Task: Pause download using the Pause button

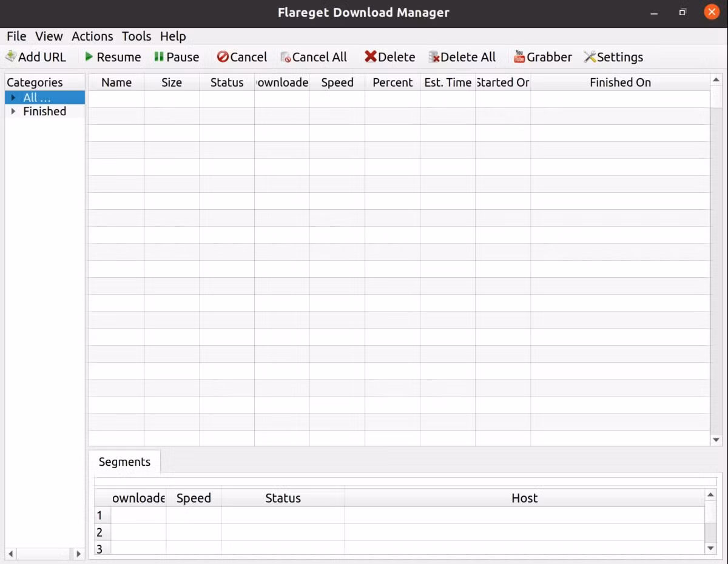Action: pyautogui.click(x=177, y=57)
